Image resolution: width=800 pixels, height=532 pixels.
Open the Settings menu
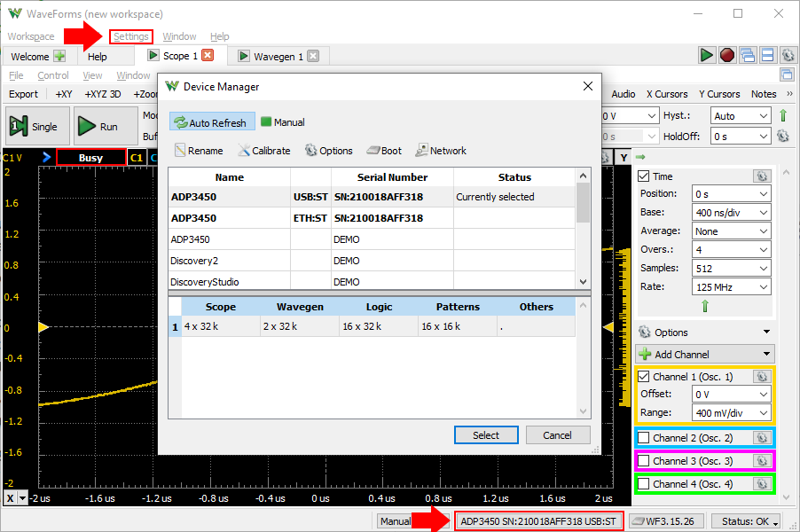[x=130, y=36]
